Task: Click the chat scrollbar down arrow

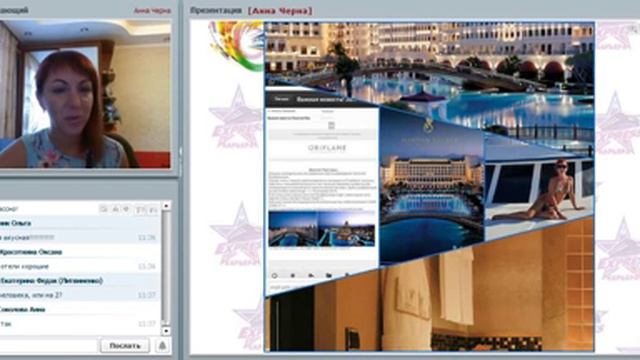Action: pos(166,331)
